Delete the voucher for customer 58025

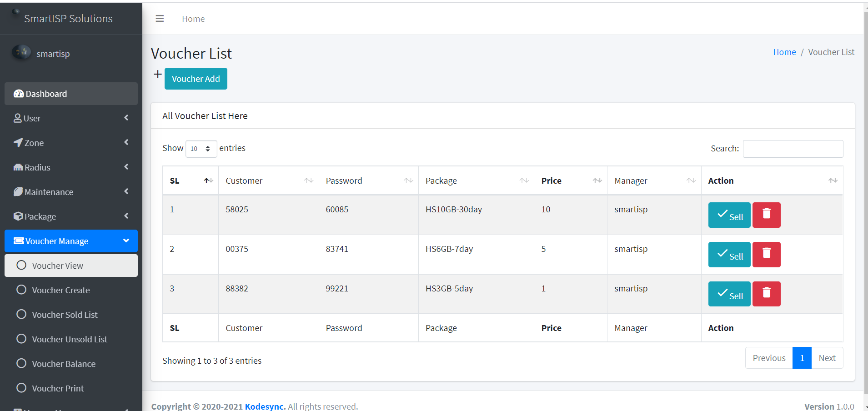click(x=766, y=215)
